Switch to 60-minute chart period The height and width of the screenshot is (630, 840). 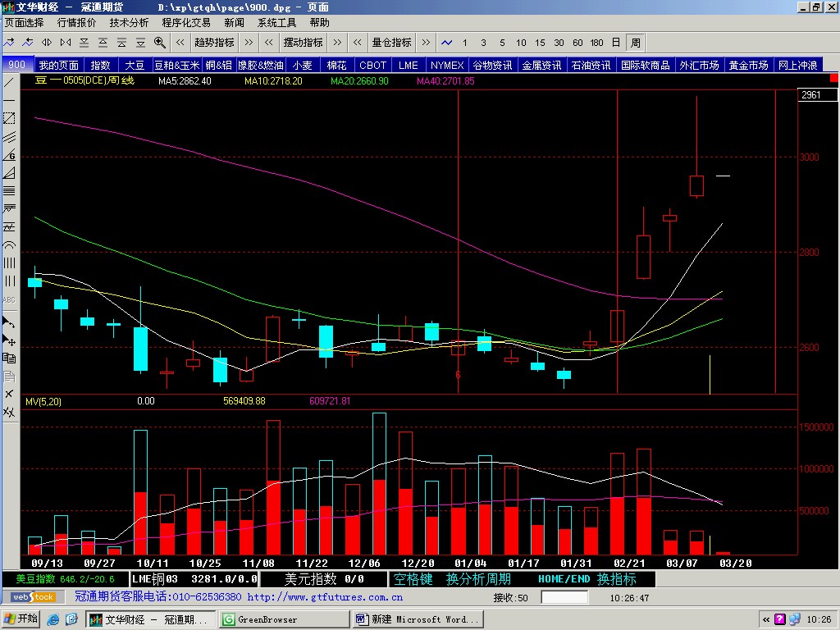[577, 42]
